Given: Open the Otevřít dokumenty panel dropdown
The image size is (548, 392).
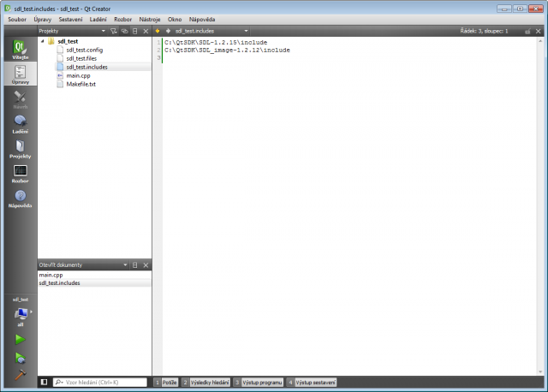Looking at the screenshot, I should [x=125, y=265].
